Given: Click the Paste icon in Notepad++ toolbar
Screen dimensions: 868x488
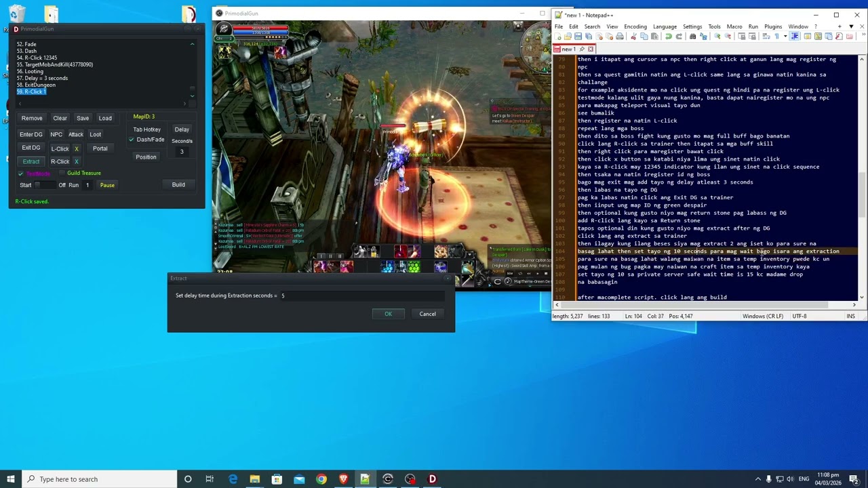Looking at the screenshot, I should tap(654, 36).
